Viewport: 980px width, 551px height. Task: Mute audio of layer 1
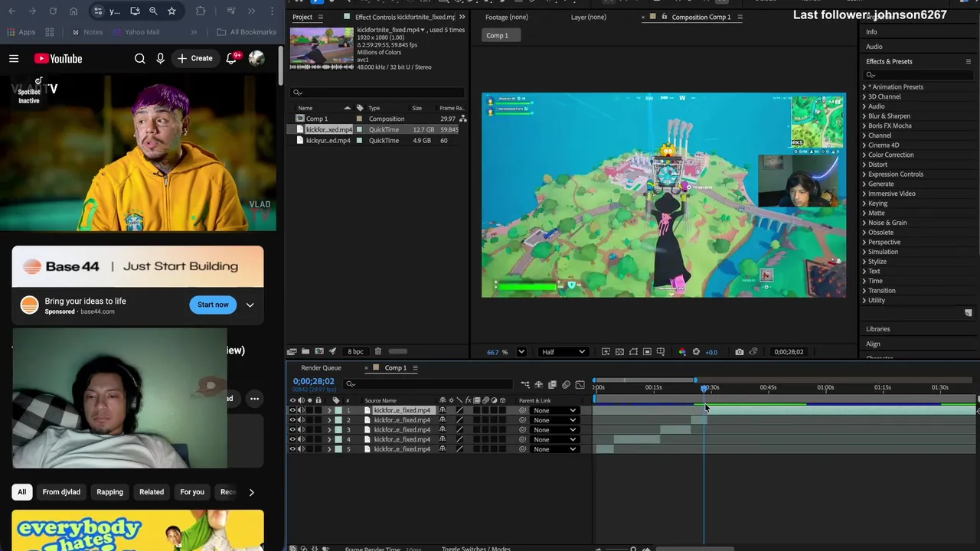coord(301,410)
